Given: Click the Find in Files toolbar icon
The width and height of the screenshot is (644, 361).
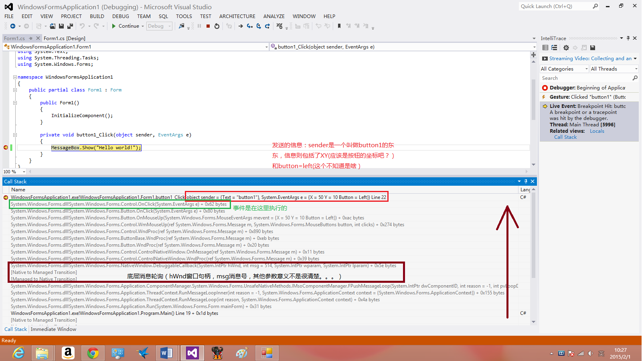Looking at the screenshot, I should click(182, 26).
